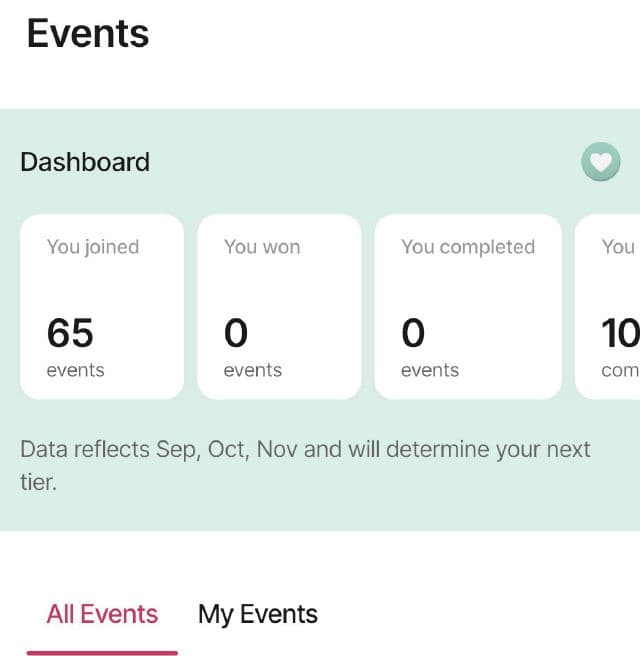Click the 0 count in You completed
The image size is (640, 656).
(413, 333)
